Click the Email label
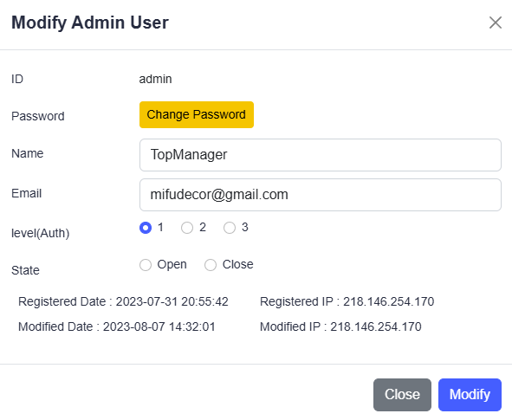This screenshot has height=420, width=512. click(x=27, y=193)
